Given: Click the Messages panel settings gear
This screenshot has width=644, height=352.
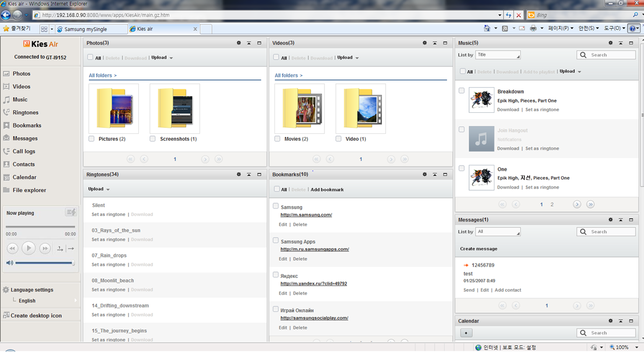Looking at the screenshot, I should point(611,220).
